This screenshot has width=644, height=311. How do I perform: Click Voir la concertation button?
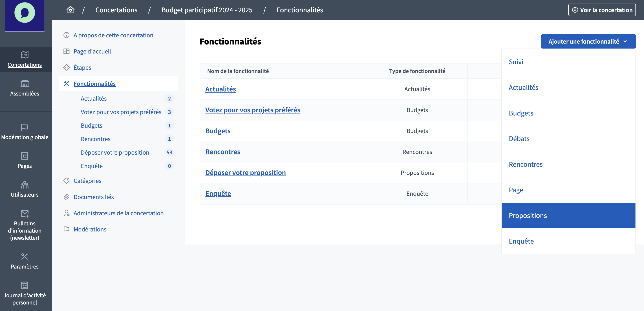602,10
